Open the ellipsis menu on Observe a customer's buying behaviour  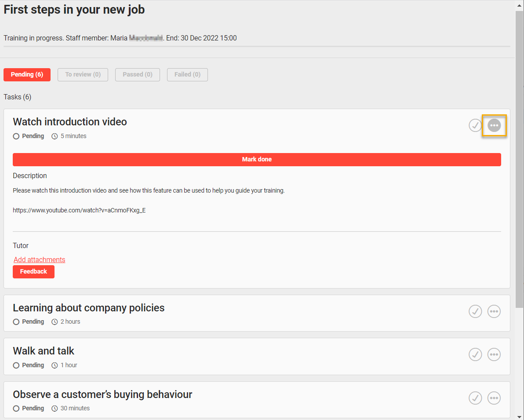(494, 398)
